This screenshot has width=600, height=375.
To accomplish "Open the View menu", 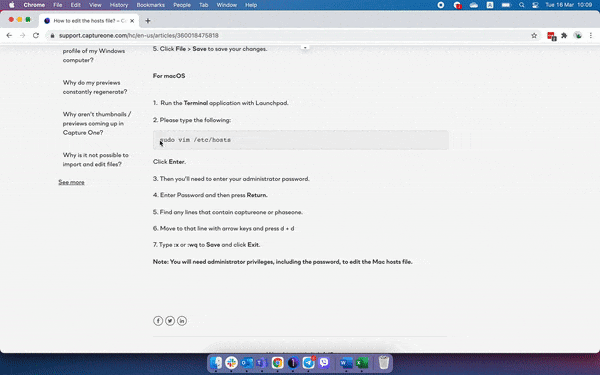I will coord(95,5).
